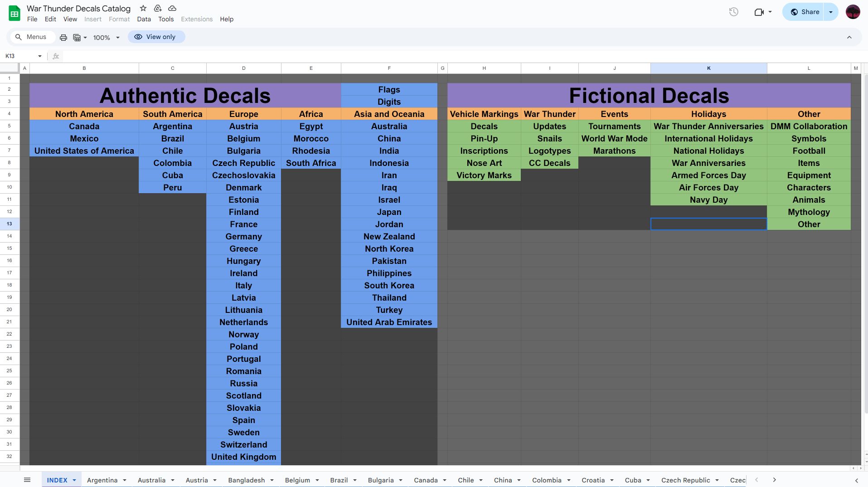Image resolution: width=868 pixels, height=487 pixels.
Task: Open the Name box dropdown arrow
Action: (x=40, y=56)
